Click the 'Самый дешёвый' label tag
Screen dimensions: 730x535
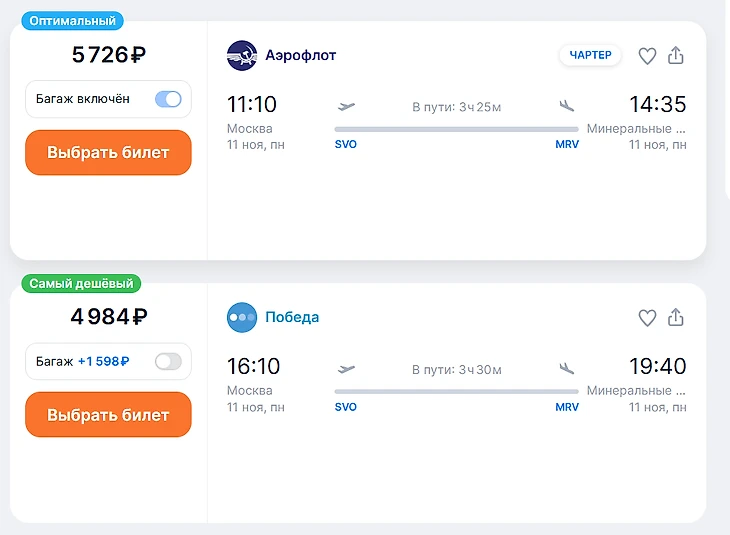click(82, 283)
